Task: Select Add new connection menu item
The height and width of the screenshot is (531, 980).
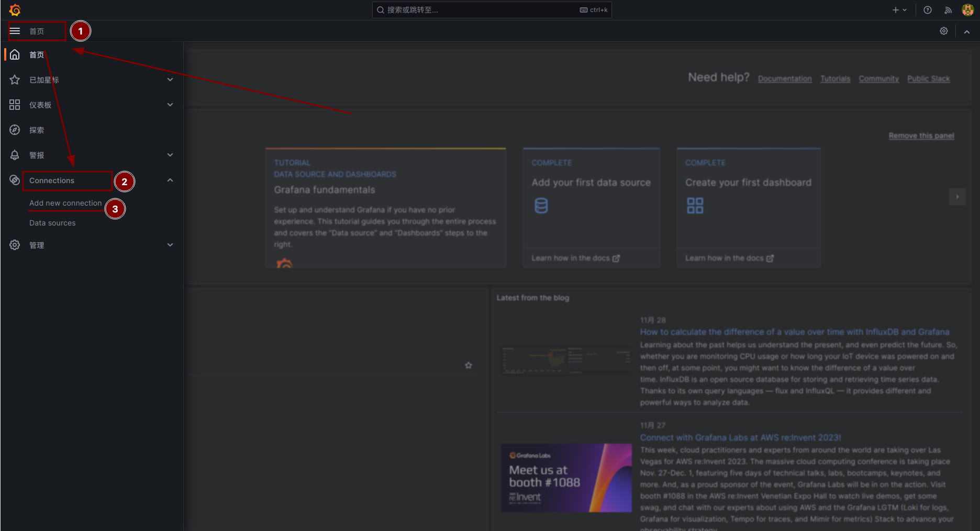Action: pos(65,203)
